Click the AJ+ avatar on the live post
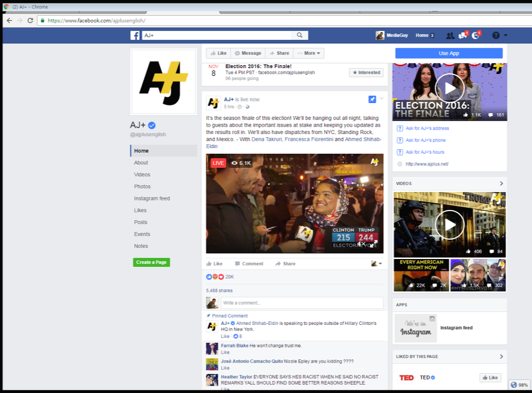Viewport: 532px width, 393px height. tap(214, 102)
